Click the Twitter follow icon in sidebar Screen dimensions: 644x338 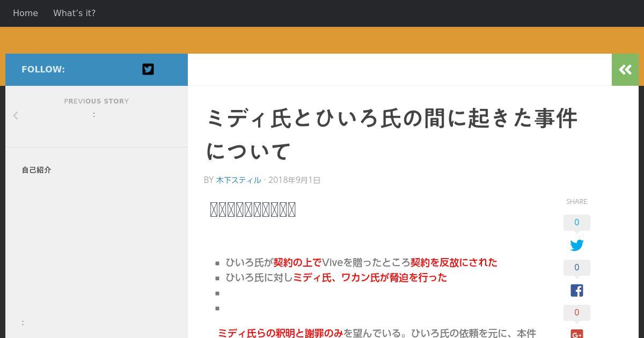tap(148, 69)
